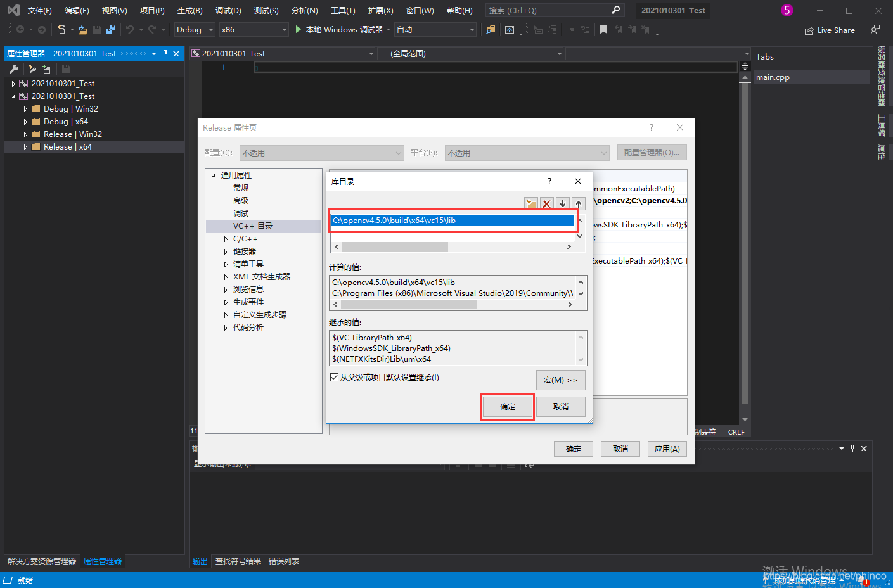Move the selected library path up
893x588 pixels.
point(579,203)
